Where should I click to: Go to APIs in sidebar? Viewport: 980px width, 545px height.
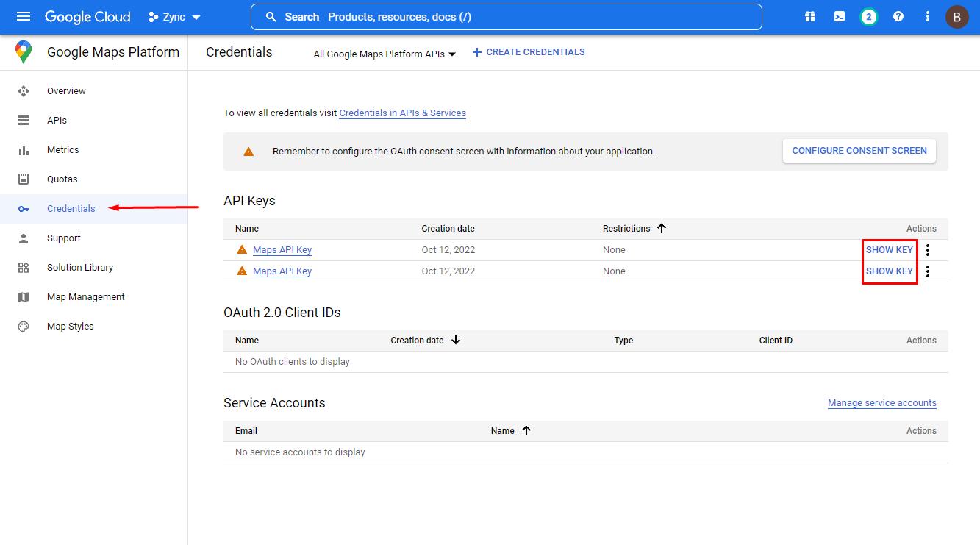57,121
